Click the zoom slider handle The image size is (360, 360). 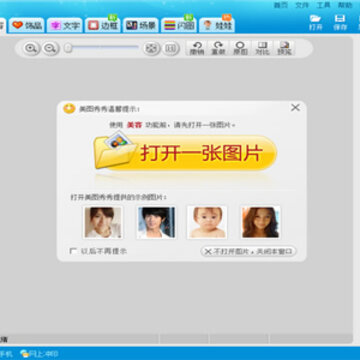[68, 48]
